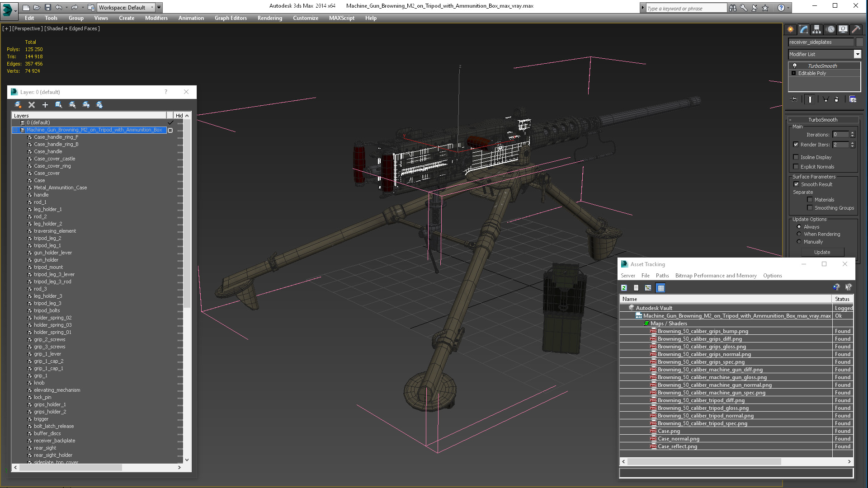Click Asset Tracking horizontal scrollbar
Image resolution: width=868 pixels, height=488 pixels.
pos(704,462)
